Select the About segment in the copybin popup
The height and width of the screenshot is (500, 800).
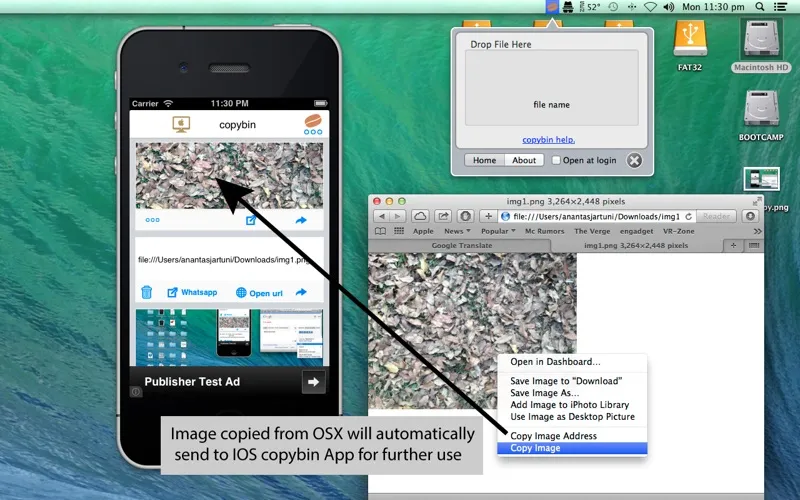(x=524, y=160)
